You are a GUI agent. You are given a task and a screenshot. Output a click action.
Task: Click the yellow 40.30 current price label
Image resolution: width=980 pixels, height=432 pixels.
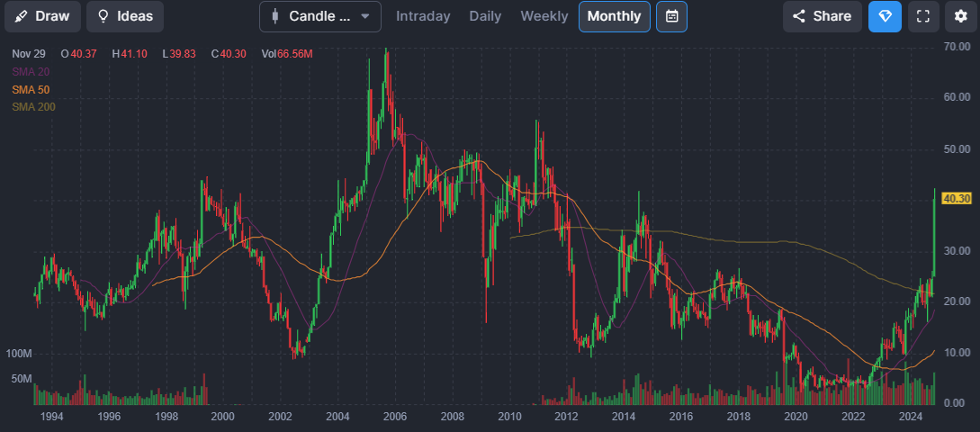click(x=956, y=199)
